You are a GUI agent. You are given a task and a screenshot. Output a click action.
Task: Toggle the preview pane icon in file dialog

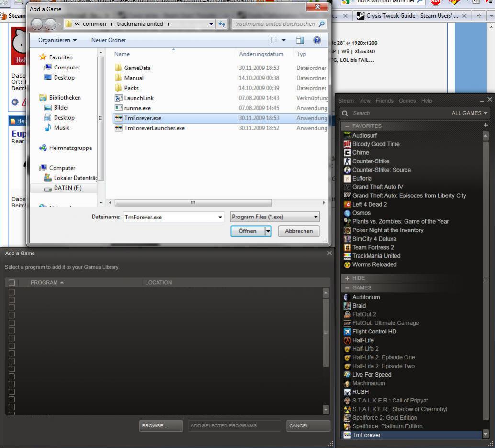[x=300, y=40]
